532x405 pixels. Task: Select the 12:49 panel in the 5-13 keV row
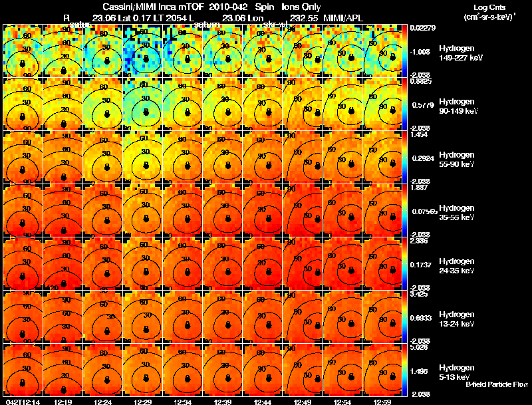click(x=303, y=370)
